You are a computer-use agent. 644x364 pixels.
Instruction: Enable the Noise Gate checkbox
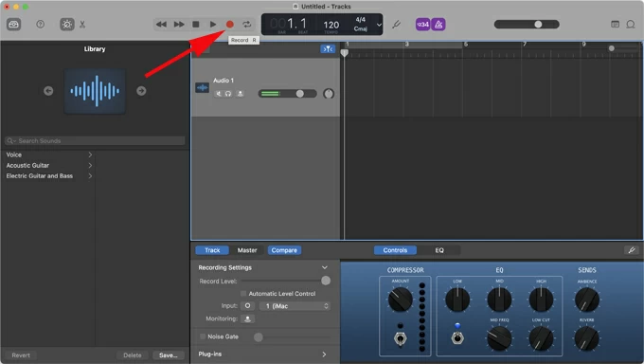coord(203,337)
